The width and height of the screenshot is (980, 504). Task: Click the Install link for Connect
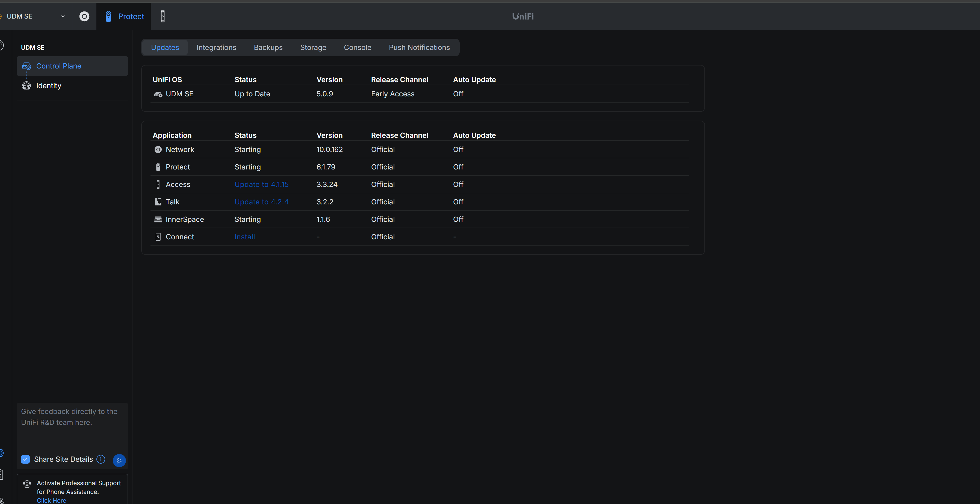(245, 237)
